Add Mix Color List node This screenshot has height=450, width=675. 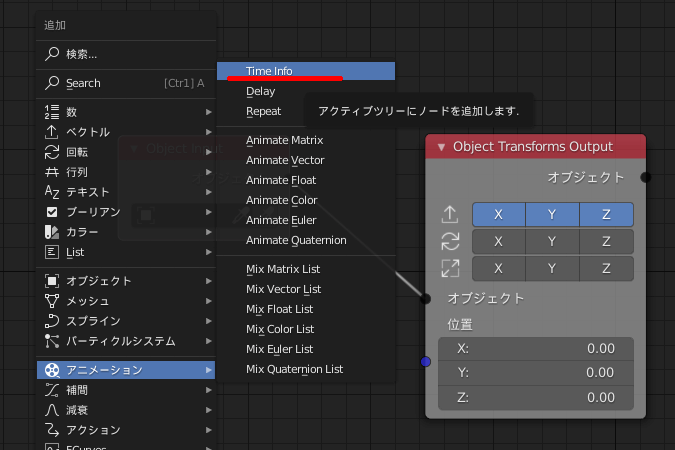[306, 329]
